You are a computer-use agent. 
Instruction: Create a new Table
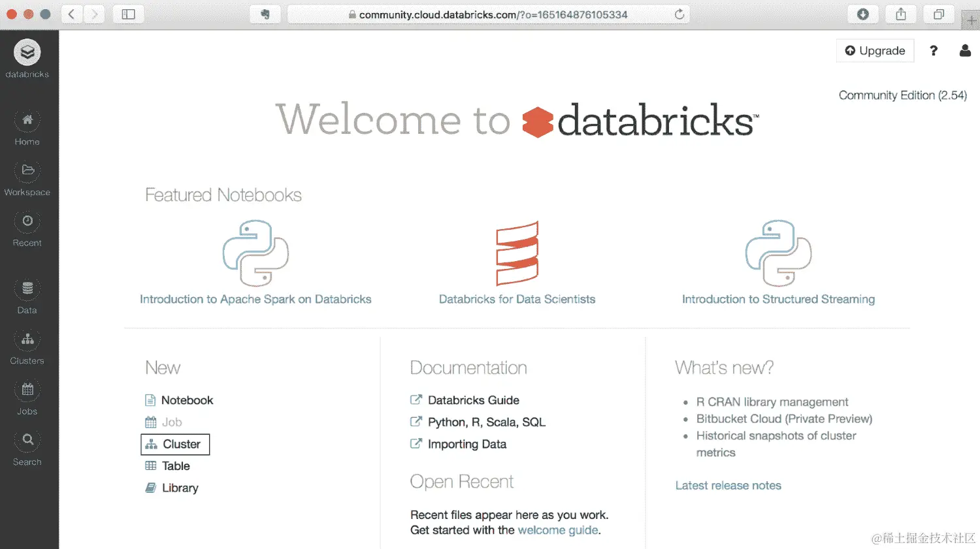click(x=176, y=466)
